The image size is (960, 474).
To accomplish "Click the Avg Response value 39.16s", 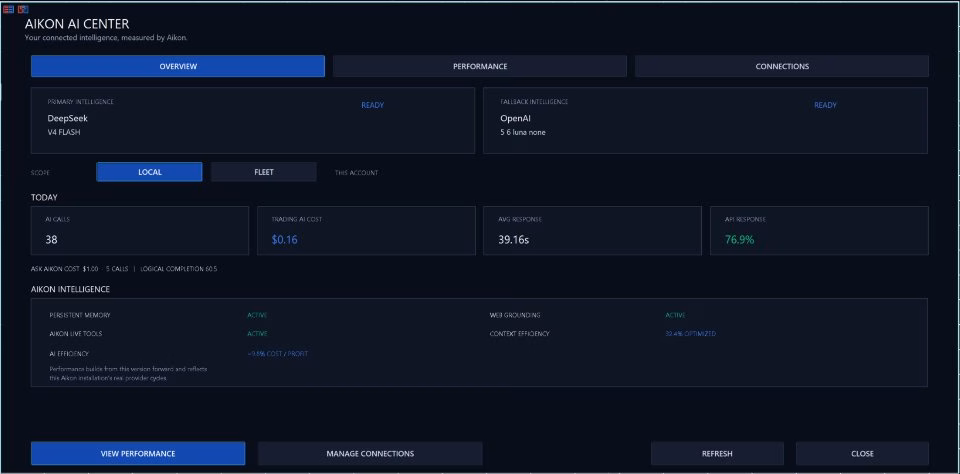I will (x=514, y=239).
